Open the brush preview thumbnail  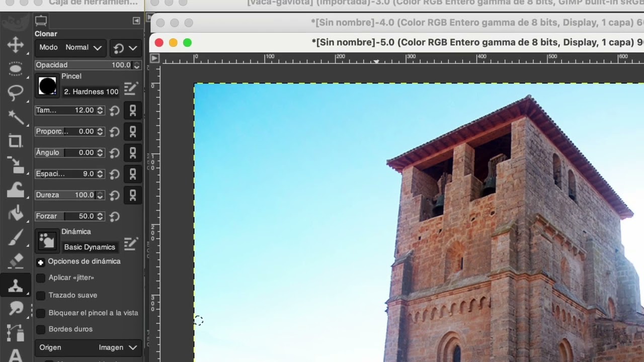tap(48, 86)
